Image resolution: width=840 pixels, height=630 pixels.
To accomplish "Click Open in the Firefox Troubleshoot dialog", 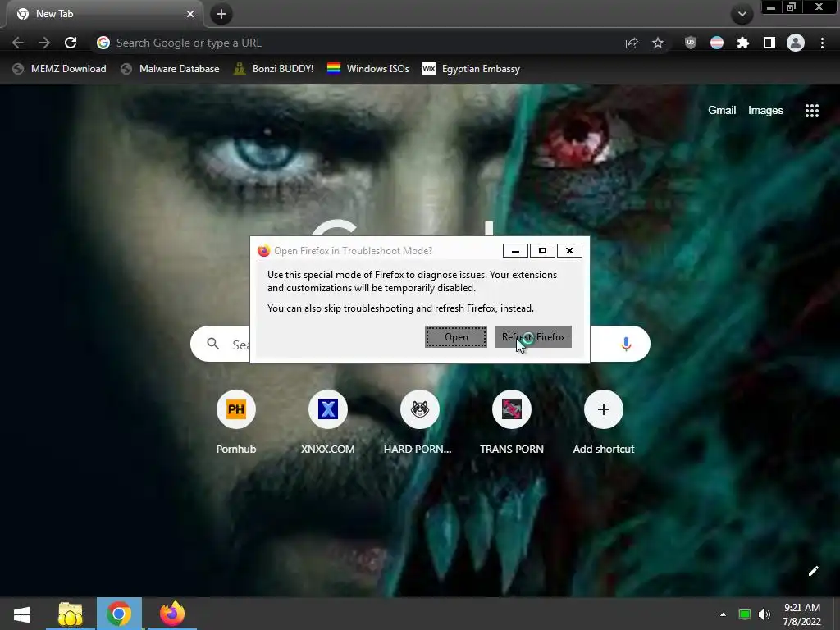I will [456, 337].
